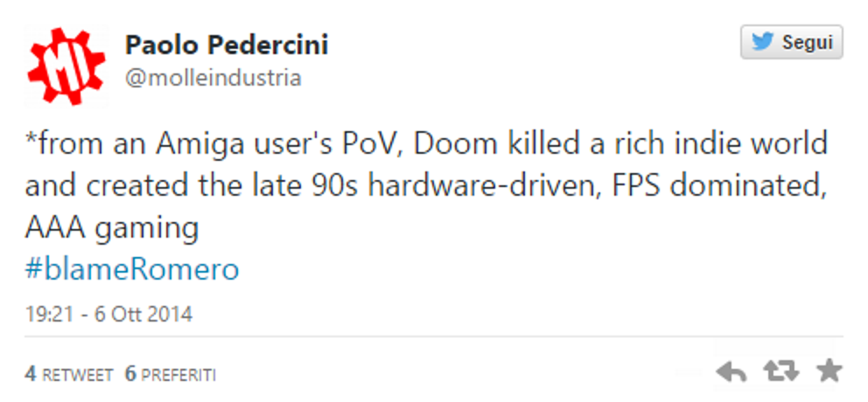868x402 pixels.
Task: Show the 6 Preferiti list
Action: tap(171, 375)
